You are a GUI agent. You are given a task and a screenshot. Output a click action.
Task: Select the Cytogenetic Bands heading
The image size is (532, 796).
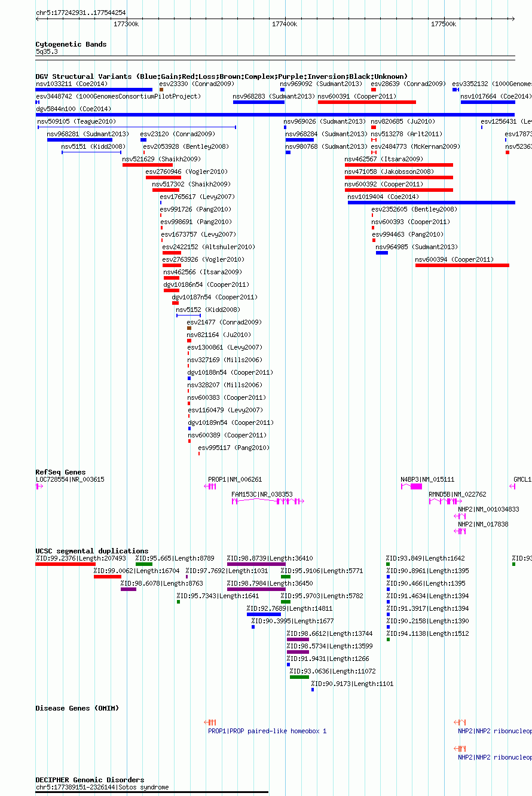pyautogui.click(x=71, y=44)
